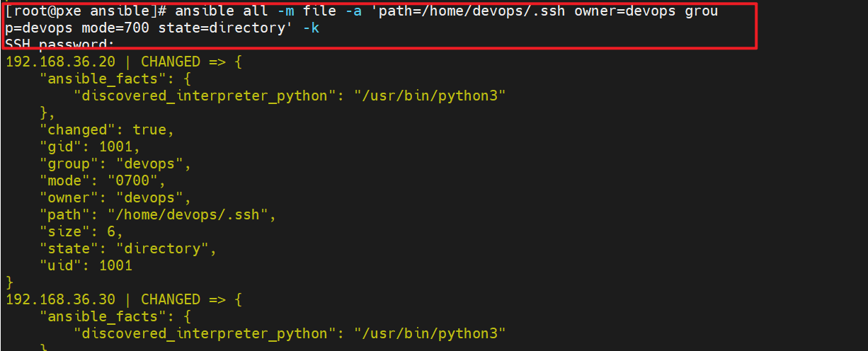Click the '"gid": 1001,' line
The height and width of the screenshot is (351, 868).
(x=89, y=146)
